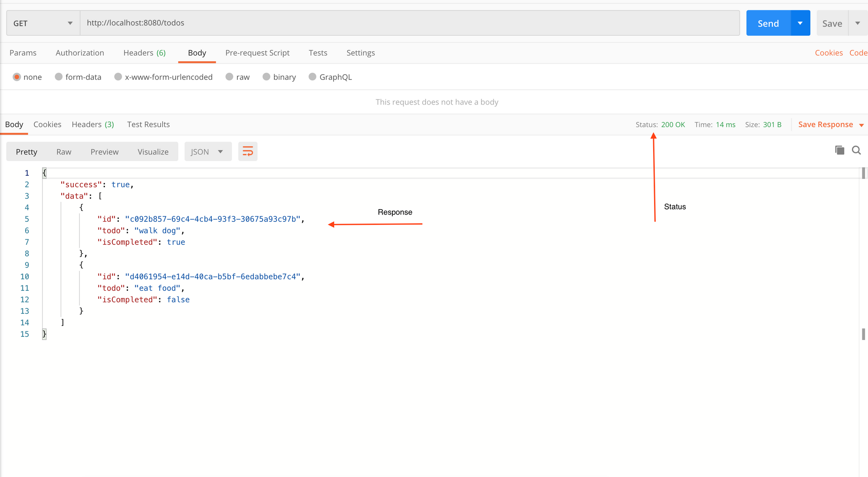Select the raw body radio option

[x=229, y=77]
